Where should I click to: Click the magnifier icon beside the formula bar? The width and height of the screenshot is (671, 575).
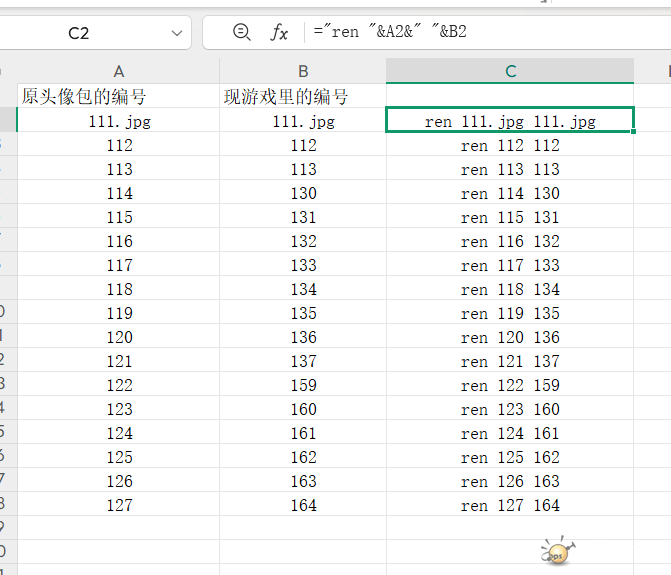[x=241, y=32]
